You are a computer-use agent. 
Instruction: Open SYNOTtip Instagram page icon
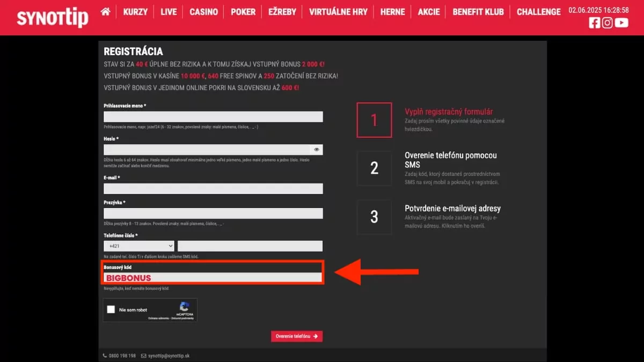pyautogui.click(x=608, y=23)
